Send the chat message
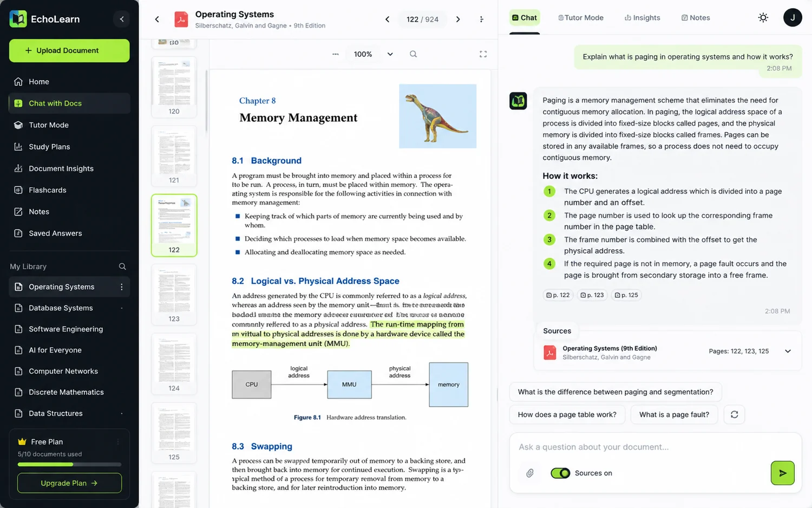The image size is (812, 508). click(x=782, y=473)
